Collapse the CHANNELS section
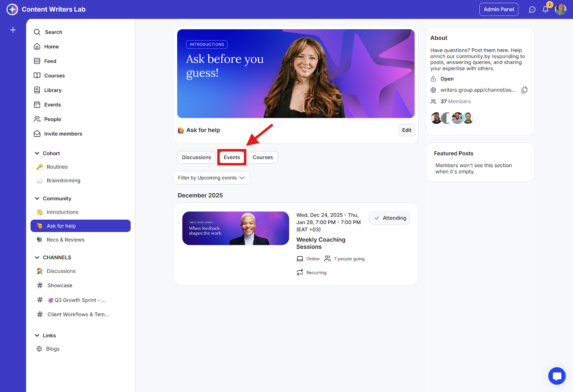The image size is (573, 392). coord(37,257)
